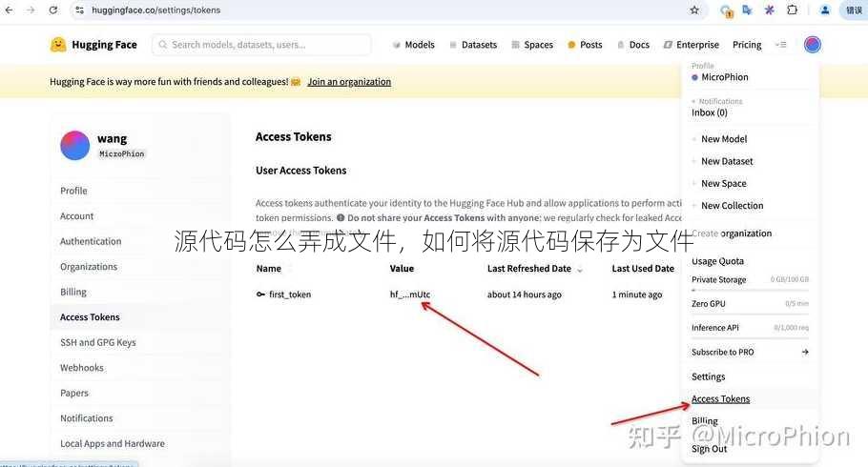Go back with the browser back arrow
868x467 pixels.
[x=9, y=10]
